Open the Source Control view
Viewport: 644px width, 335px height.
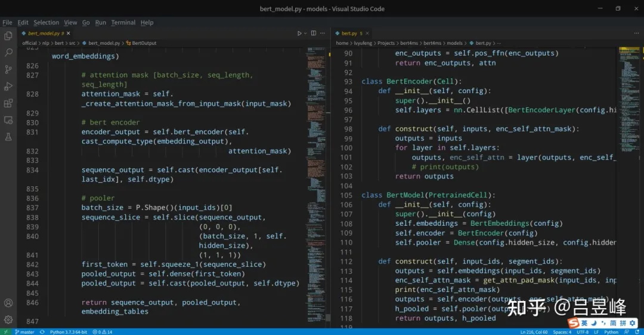pyautogui.click(x=8, y=69)
